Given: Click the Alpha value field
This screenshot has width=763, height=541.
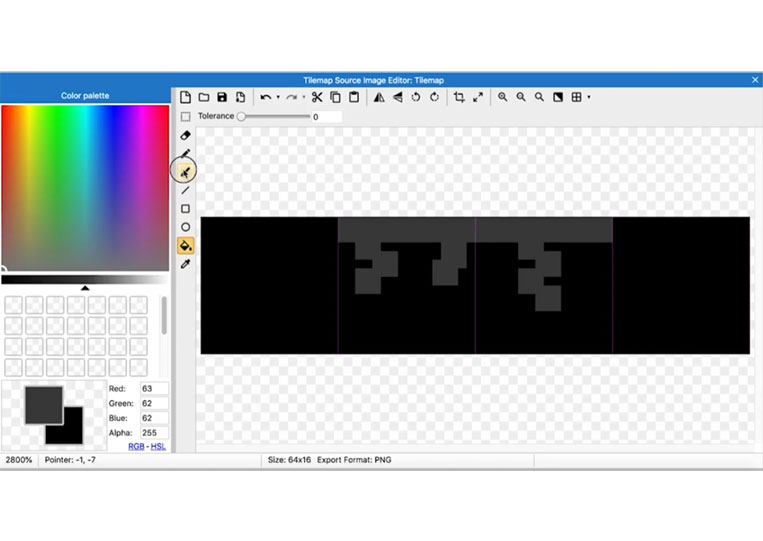Looking at the screenshot, I should (x=154, y=433).
